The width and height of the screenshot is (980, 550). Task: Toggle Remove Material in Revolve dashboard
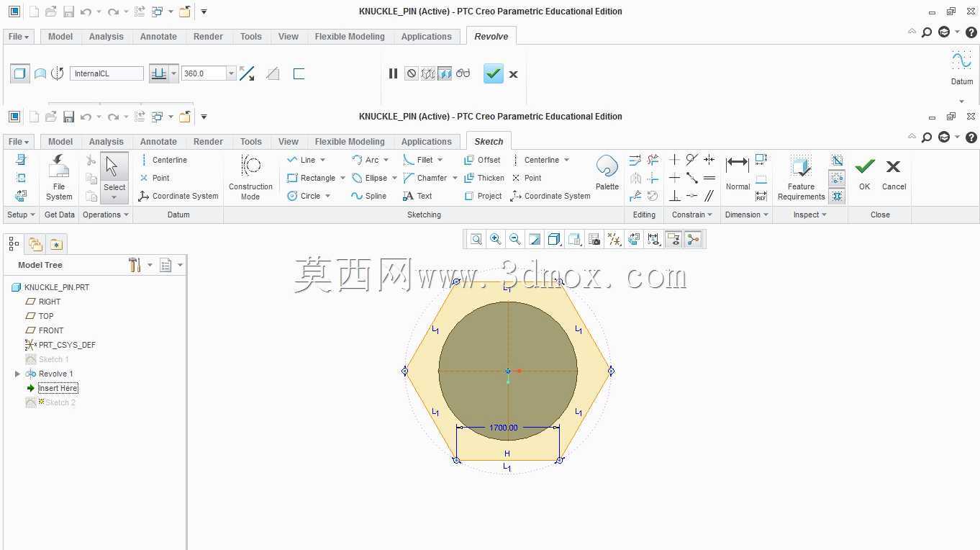[273, 73]
